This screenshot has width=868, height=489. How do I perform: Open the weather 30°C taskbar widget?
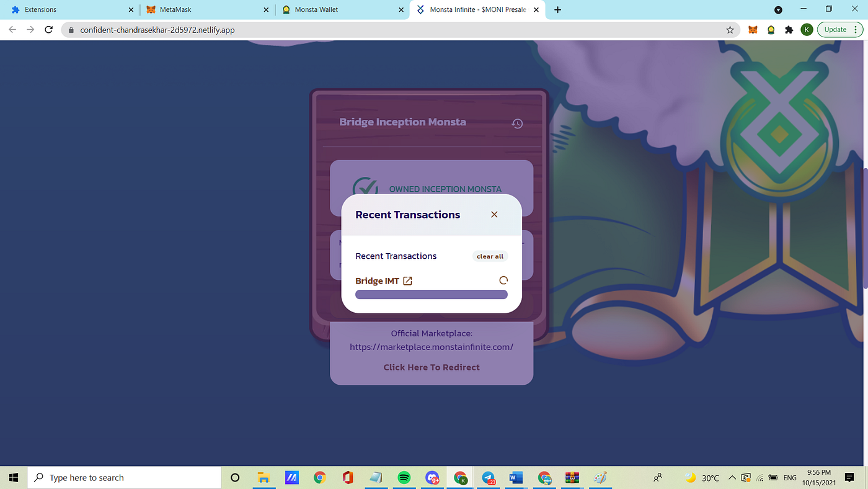coord(702,478)
